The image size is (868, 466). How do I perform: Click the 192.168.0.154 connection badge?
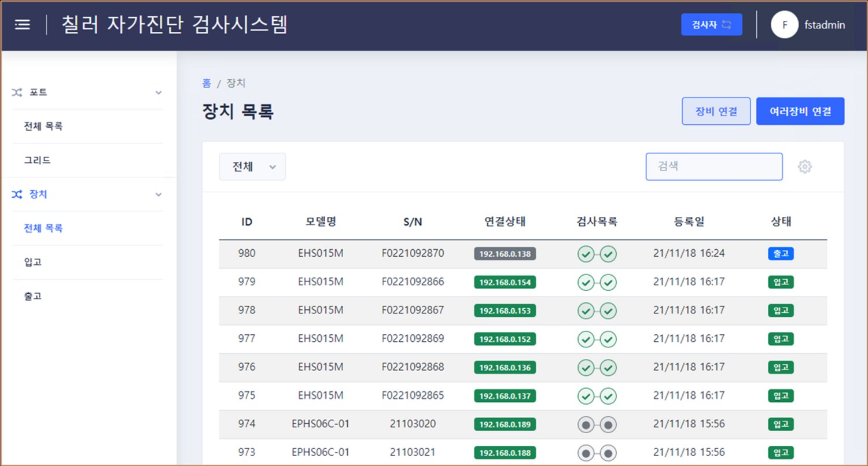(505, 282)
